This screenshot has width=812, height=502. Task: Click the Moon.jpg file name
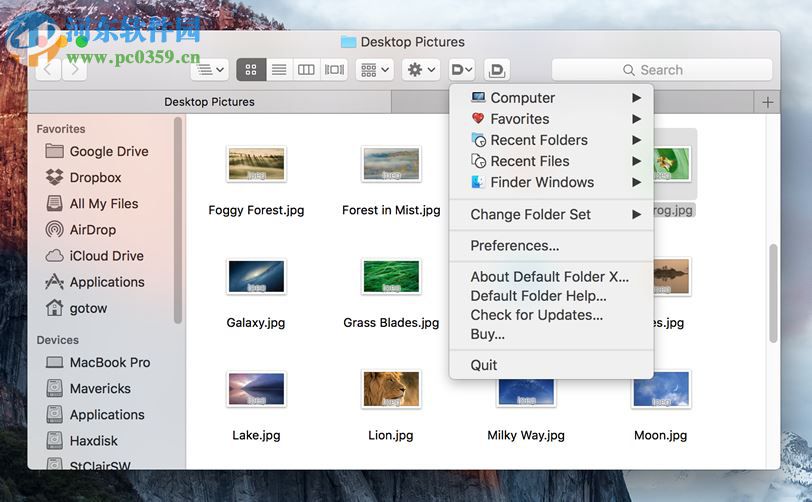click(x=660, y=435)
